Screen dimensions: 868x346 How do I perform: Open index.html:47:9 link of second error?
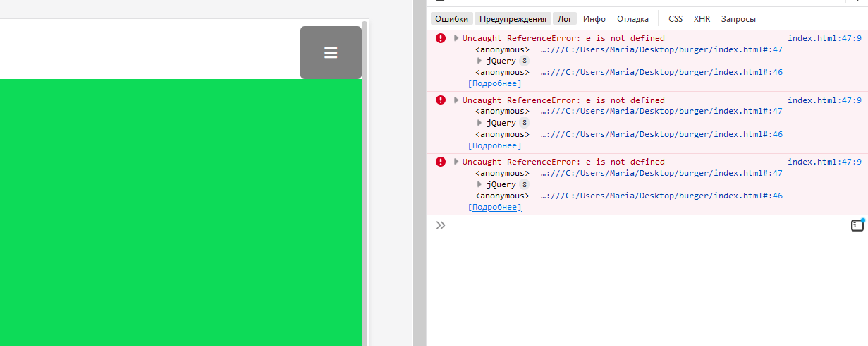[x=824, y=100]
